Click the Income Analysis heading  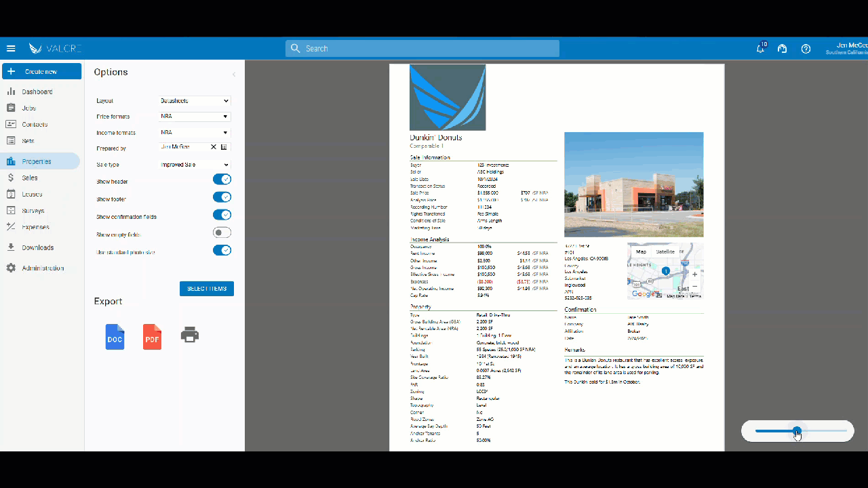click(x=430, y=239)
